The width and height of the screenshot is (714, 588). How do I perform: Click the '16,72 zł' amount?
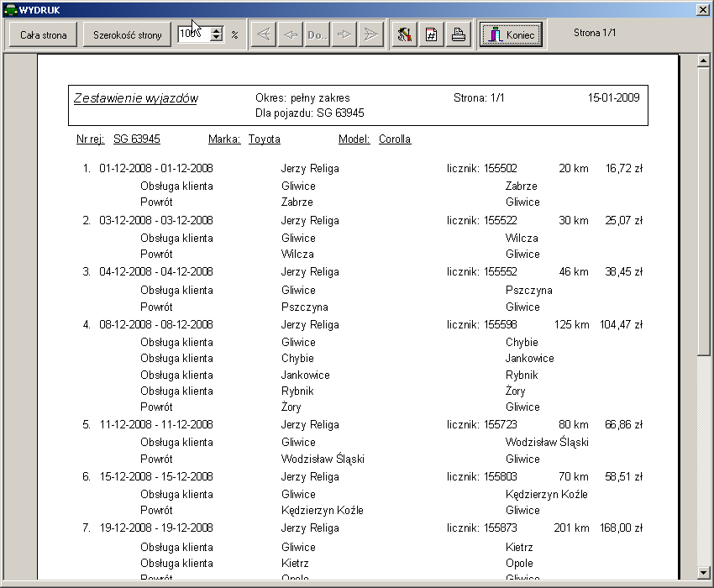click(624, 169)
